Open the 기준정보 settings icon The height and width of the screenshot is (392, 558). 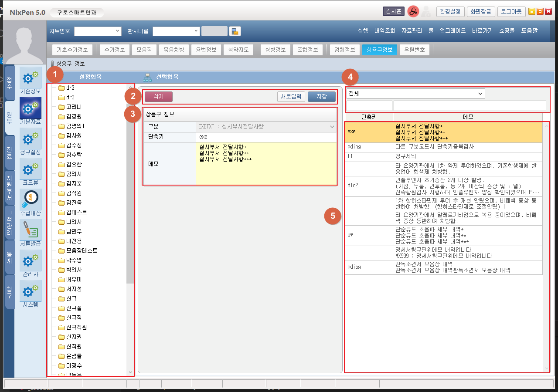coord(31,78)
